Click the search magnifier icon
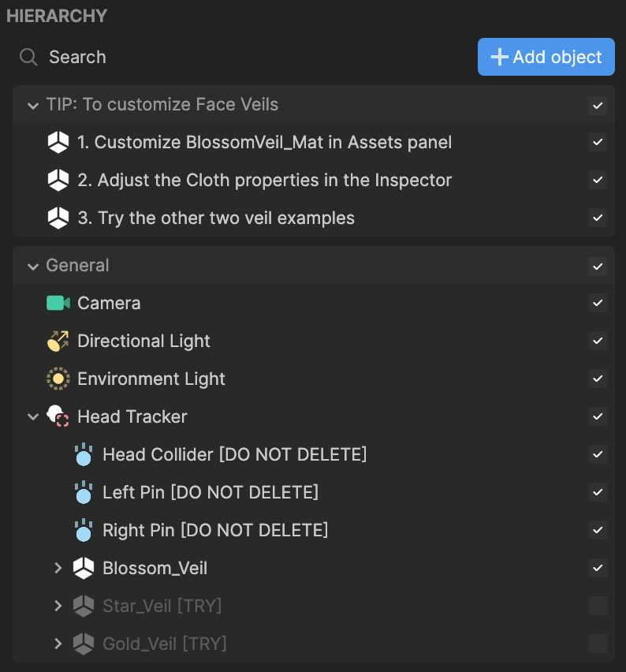This screenshot has height=672, width=626. [28, 57]
